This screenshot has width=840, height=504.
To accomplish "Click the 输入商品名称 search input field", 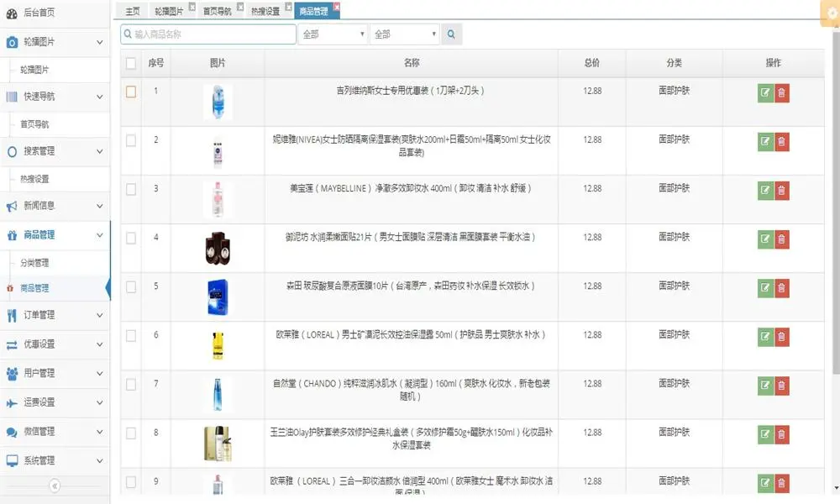I will tap(208, 34).
